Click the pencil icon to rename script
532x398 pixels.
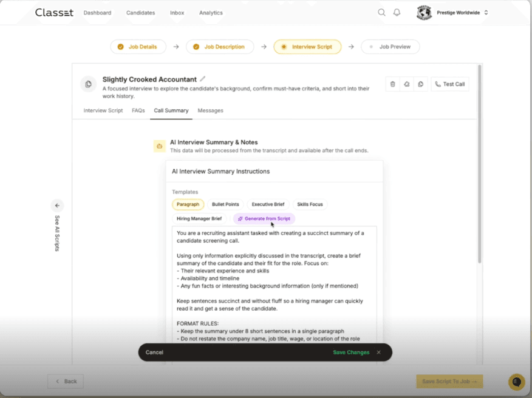[x=203, y=79]
